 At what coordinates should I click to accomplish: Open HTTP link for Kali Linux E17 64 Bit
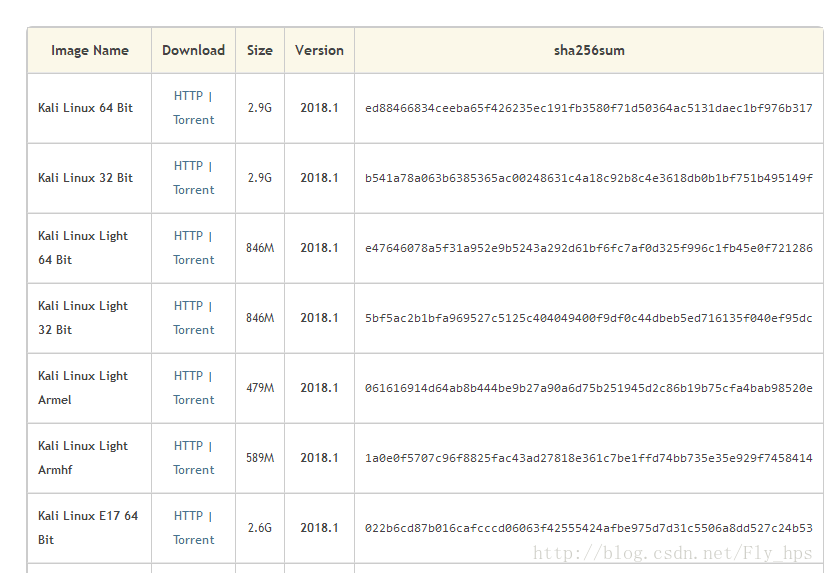coord(188,515)
